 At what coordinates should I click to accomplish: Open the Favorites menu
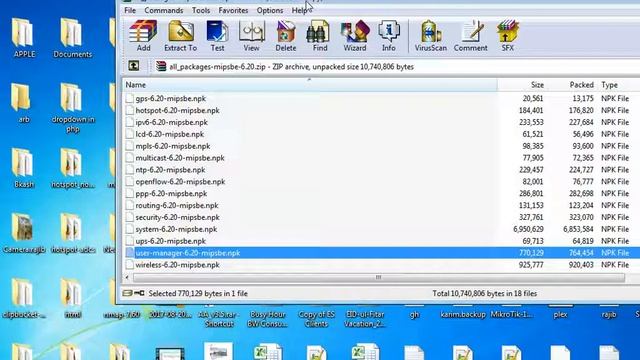point(233,10)
